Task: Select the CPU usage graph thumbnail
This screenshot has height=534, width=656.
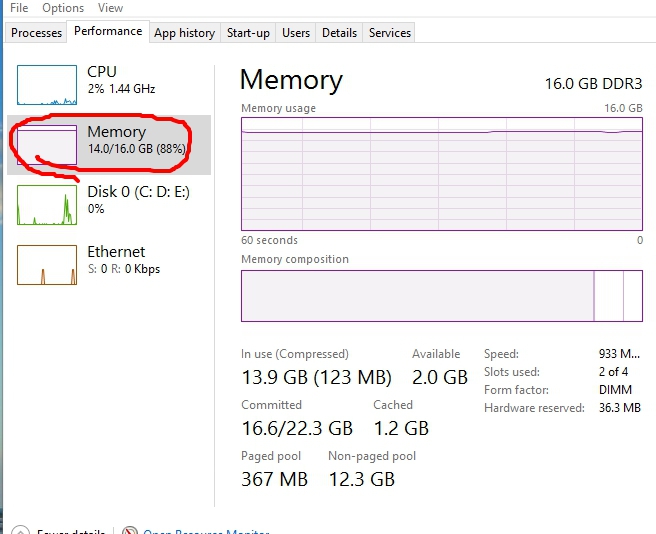Action: [x=47, y=85]
